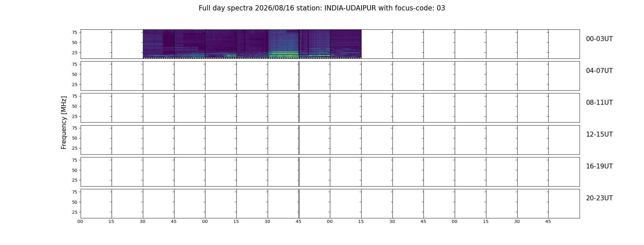Click the 08-11UT row label

tap(599, 103)
